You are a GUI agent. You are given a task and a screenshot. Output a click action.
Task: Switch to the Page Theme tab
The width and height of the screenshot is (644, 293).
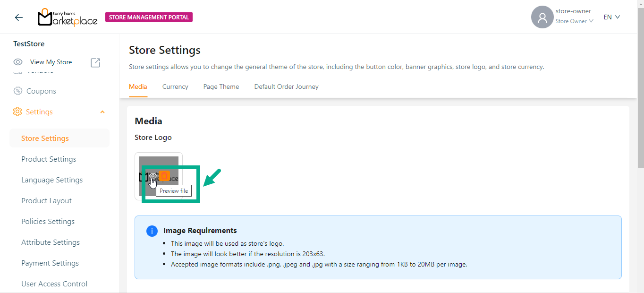pyautogui.click(x=221, y=87)
